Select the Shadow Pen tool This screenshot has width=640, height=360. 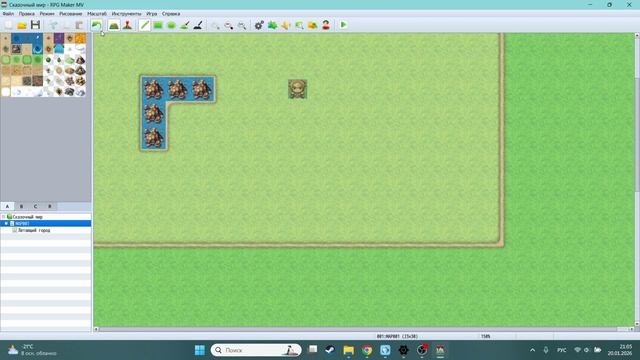[198, 25]
